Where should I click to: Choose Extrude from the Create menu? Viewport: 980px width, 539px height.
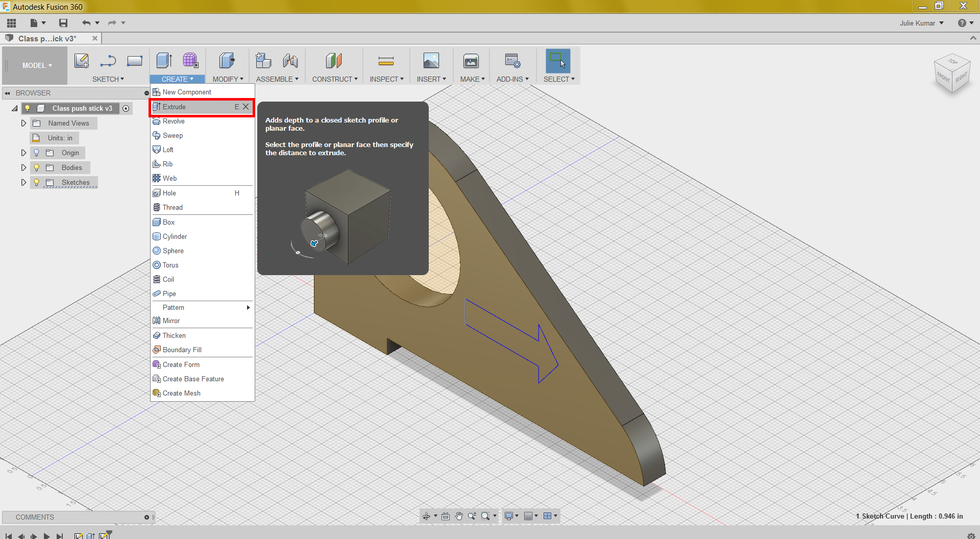[202, 107]
